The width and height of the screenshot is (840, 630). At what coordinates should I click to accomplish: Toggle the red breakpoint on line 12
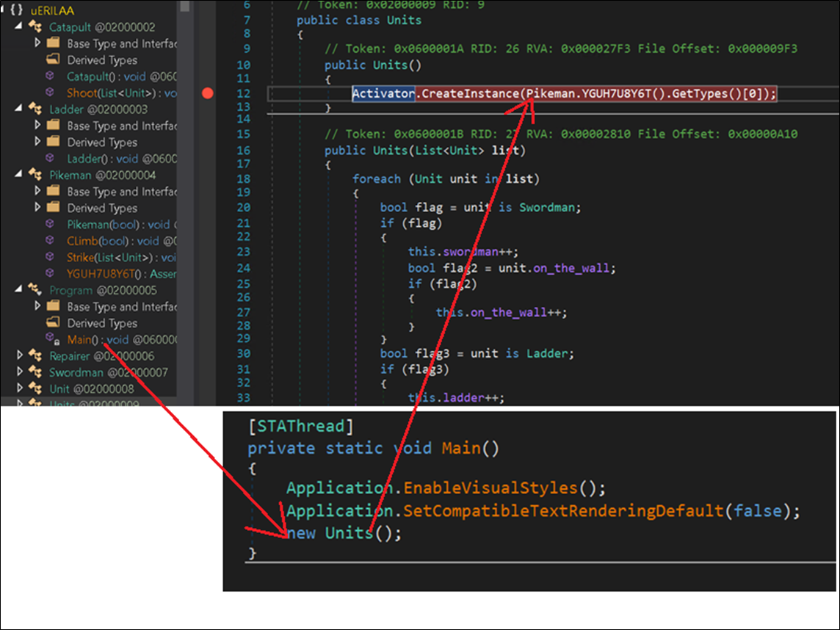tap(208, 93)
